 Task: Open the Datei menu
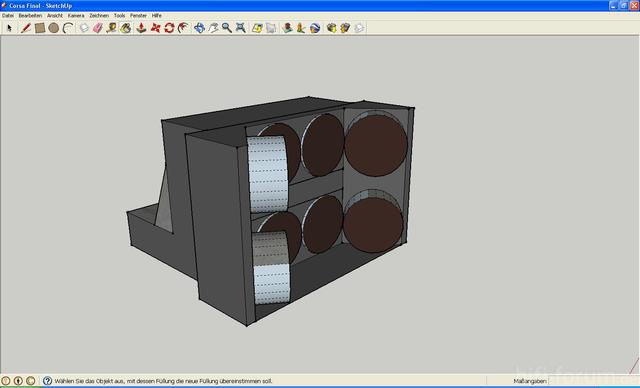coord(8,16)
